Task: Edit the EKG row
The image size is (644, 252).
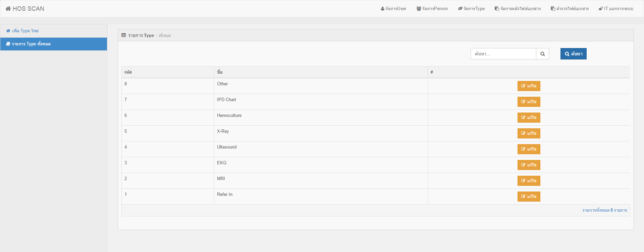Action: pyautogui.click(x=529, y=165)
